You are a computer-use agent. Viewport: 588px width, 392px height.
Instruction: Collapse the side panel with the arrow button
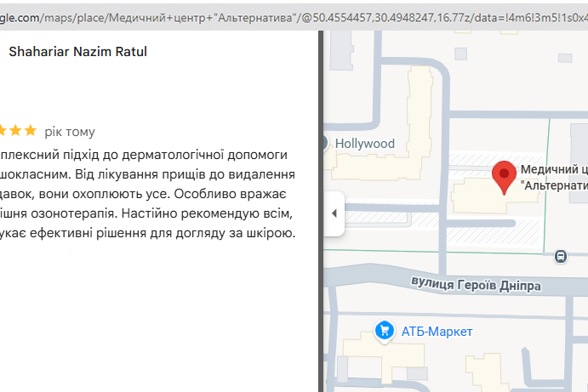tap(334, 213)
